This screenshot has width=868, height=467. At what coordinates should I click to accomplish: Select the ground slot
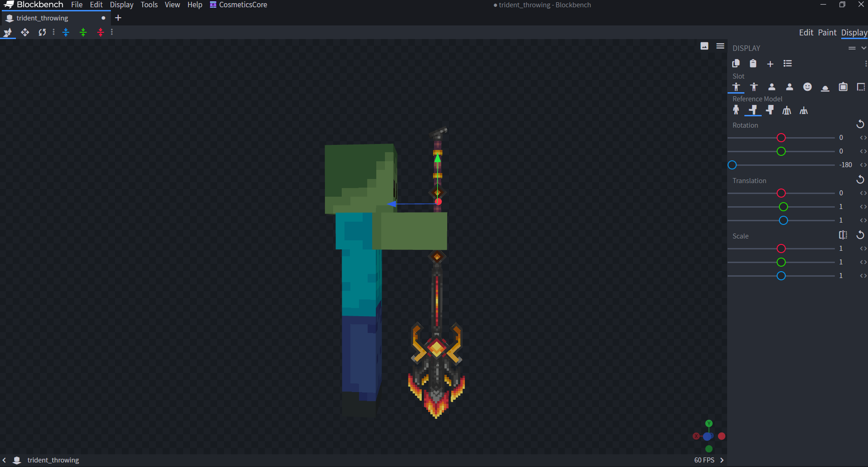825,88
